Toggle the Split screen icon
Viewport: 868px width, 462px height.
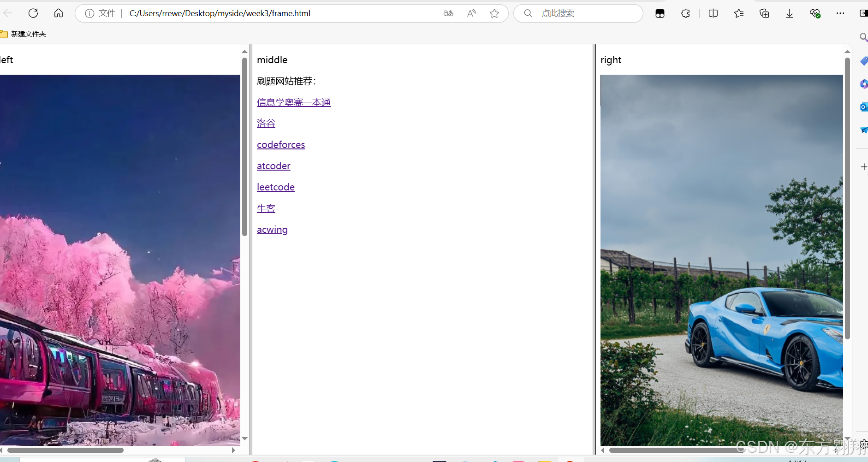[x=713, y=13]
